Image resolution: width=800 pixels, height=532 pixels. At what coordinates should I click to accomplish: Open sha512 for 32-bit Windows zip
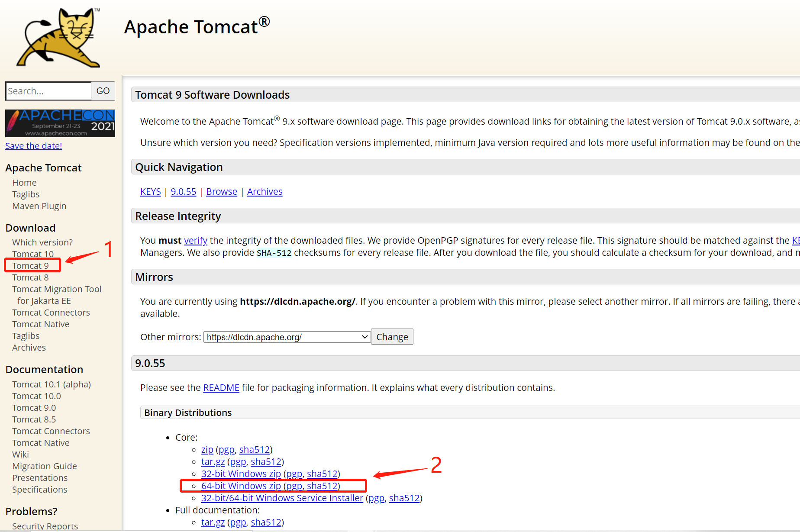(322, 474)
